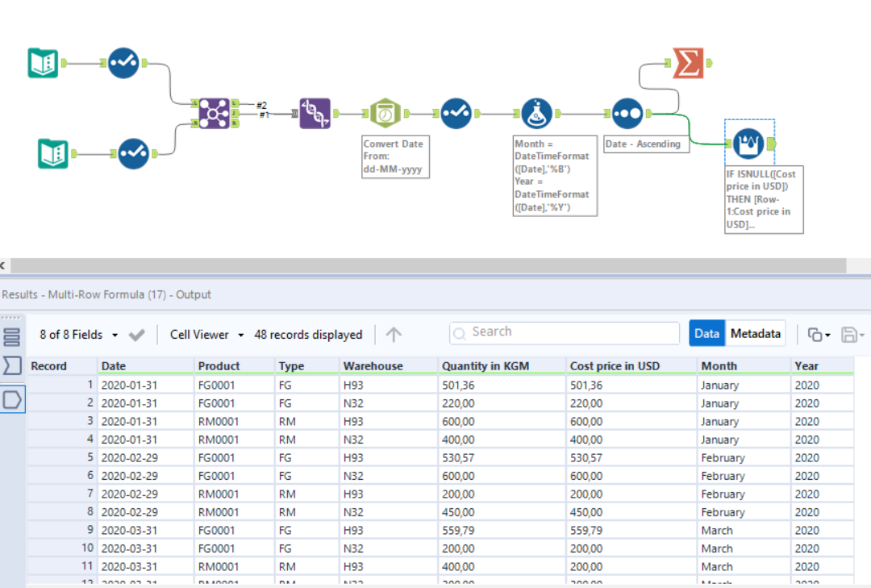Click Date cell in record 9
The image size is (871, 588).
click(145, 530)
